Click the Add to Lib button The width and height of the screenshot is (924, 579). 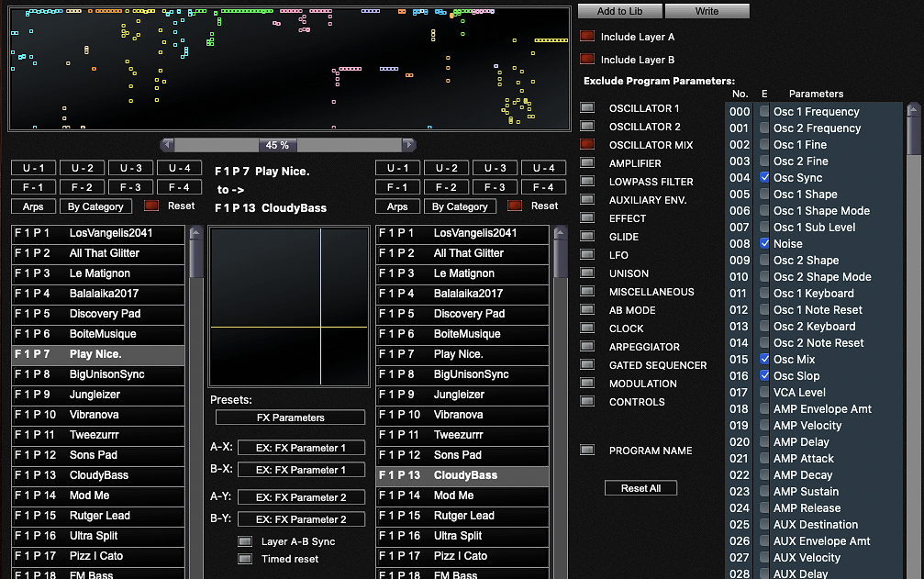(619, 11)
